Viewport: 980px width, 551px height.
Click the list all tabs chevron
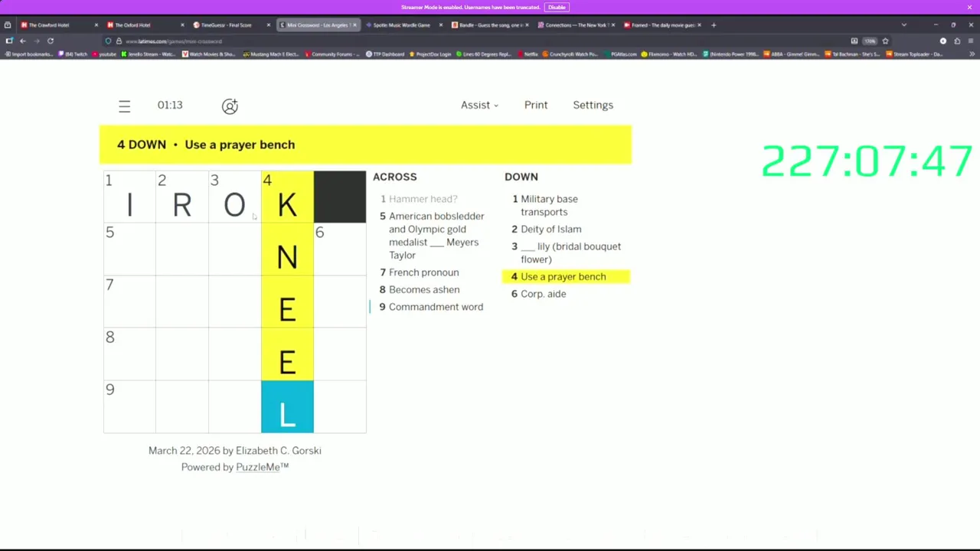coord(903,25)
